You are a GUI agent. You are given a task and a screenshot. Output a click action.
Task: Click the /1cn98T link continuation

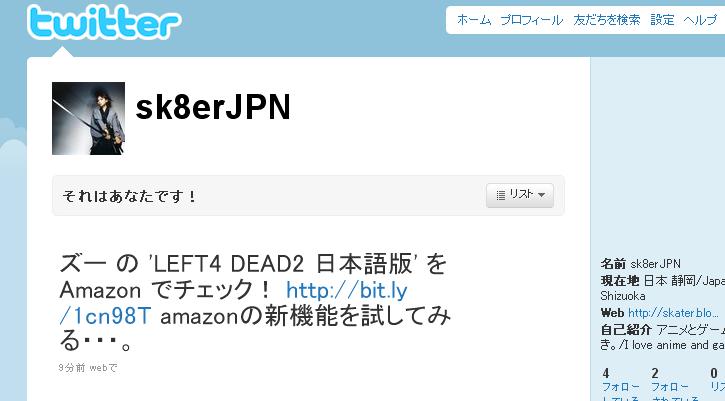(105, 316)
